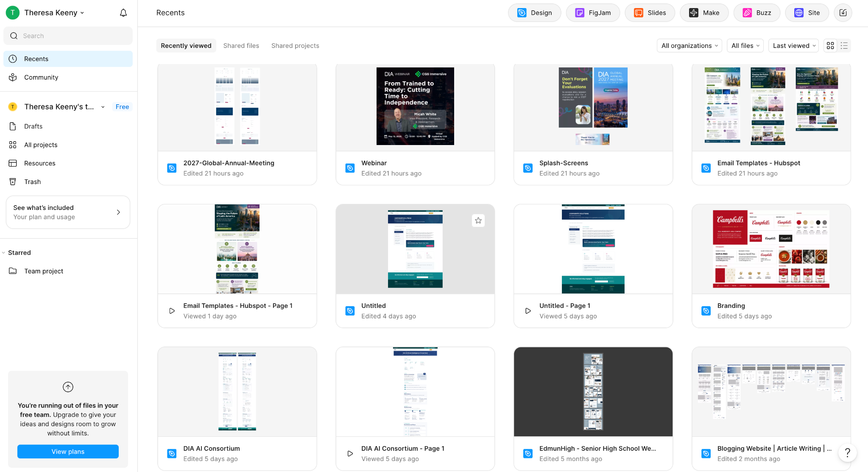Click the View plans button

[68, 451]
